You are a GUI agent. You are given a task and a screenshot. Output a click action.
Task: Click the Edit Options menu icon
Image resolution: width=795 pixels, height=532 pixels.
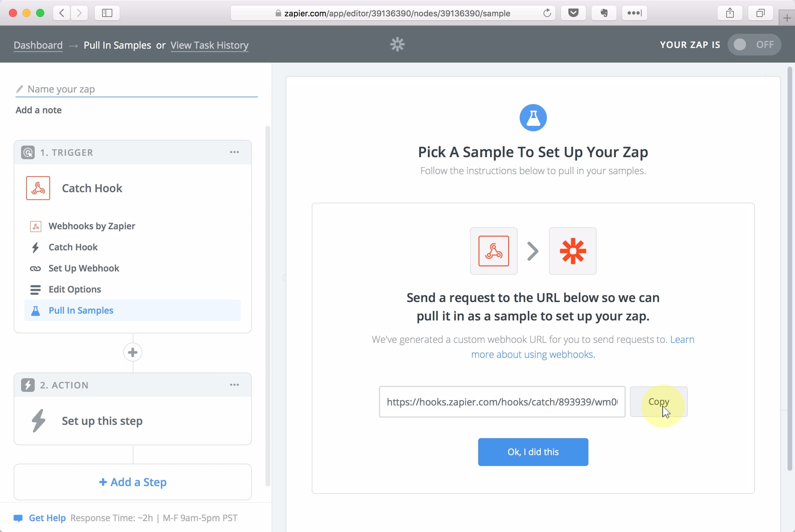(x=35, y=289)
